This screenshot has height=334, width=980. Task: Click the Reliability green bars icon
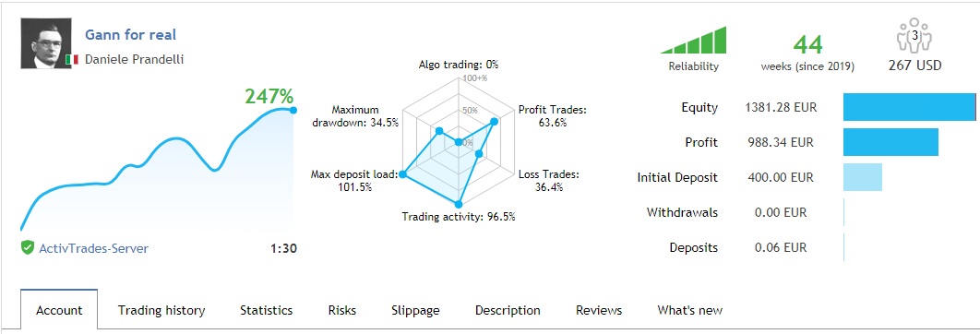pos(694,40)
